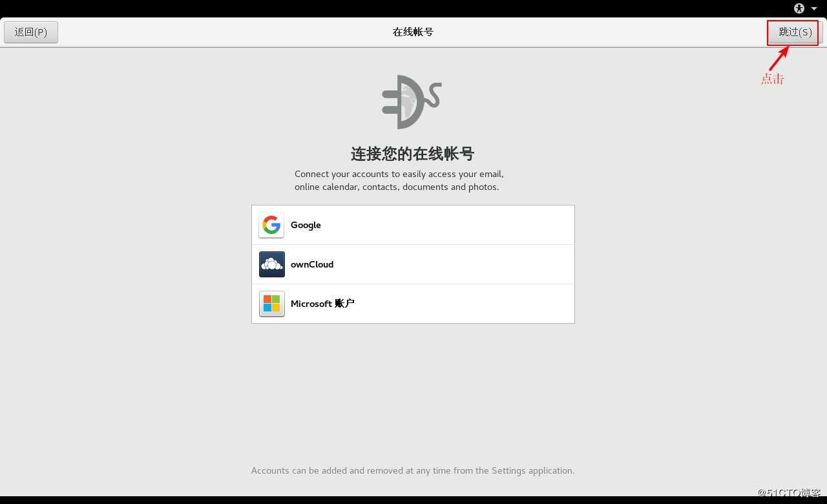Click the Microsoft logo icon
This screenshot has height=504, width=827.
click(271, 304)
